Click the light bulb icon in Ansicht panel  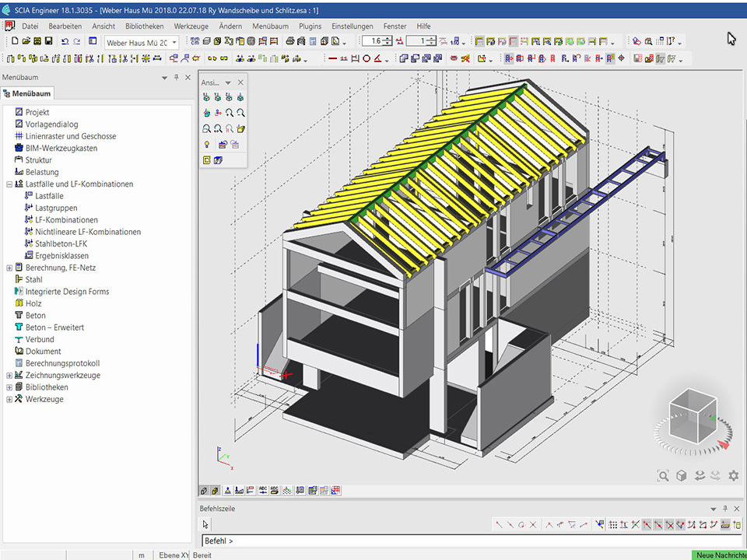pyautogui.click(x=206, y=144)
